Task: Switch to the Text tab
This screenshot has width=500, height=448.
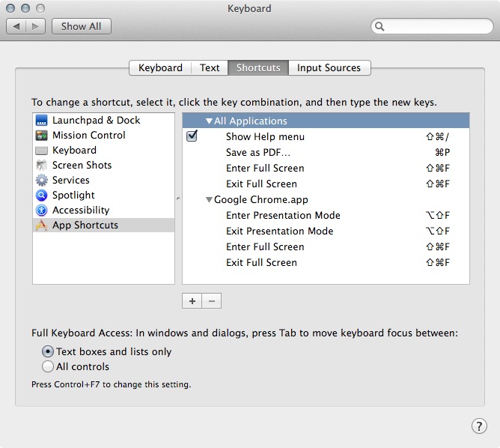Action: tap(210, 67)
